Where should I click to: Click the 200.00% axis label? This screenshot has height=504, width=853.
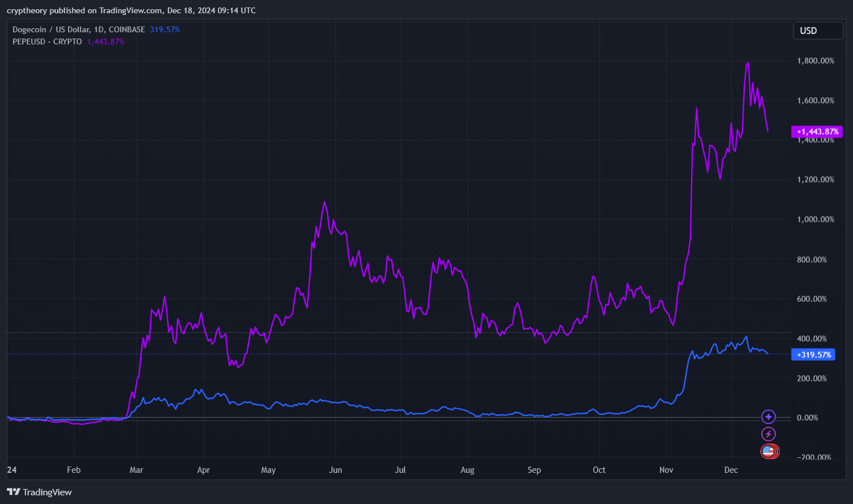812,378
